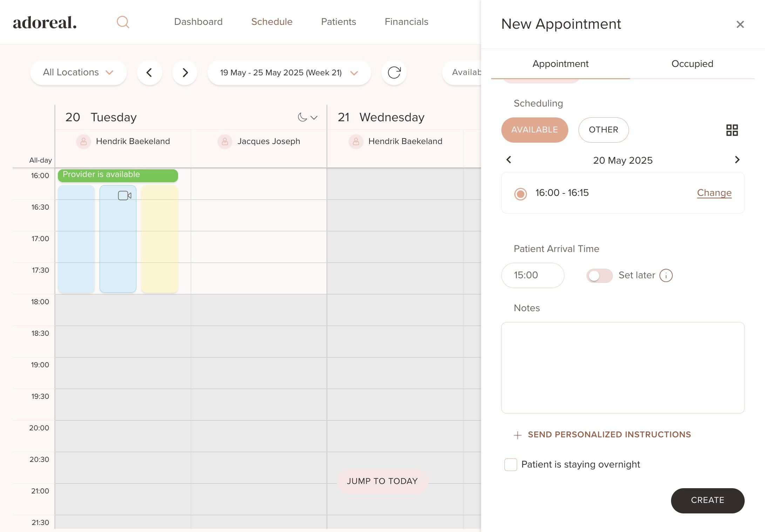Toggle the Set later switch

click(599, 275)
